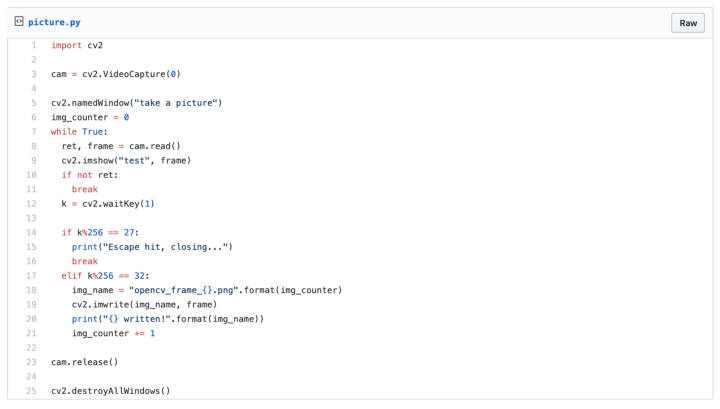Click "cv2.imwrite(img_name, frame)" line
Viewport: 720px width, 409px height.
pyautogui.click(x=144, y=305)
